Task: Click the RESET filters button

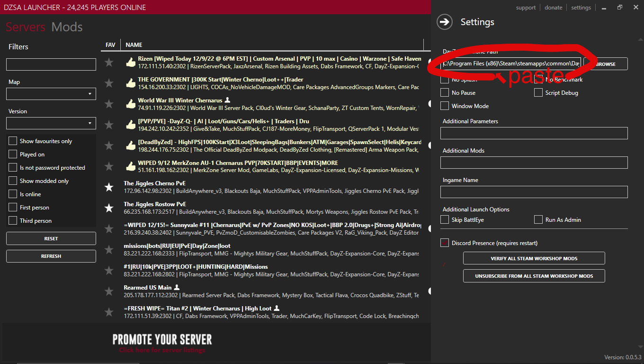Action: (x=51, y=238)
